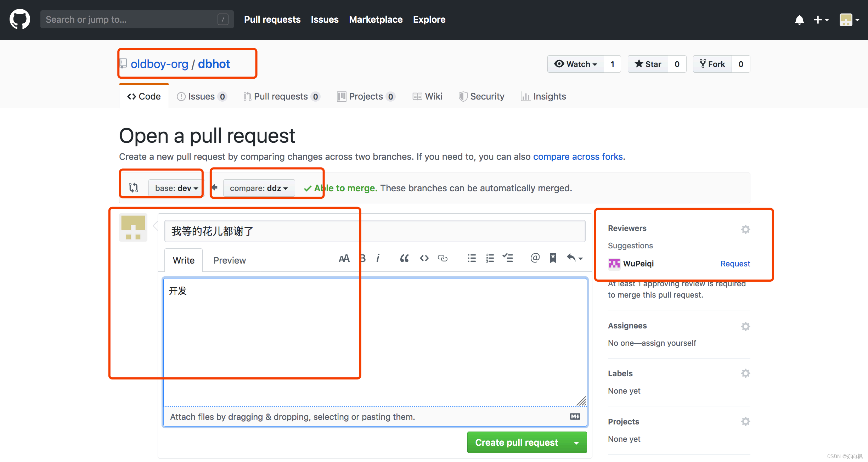
Task: Select the Write tab
Action: (184, 260)
